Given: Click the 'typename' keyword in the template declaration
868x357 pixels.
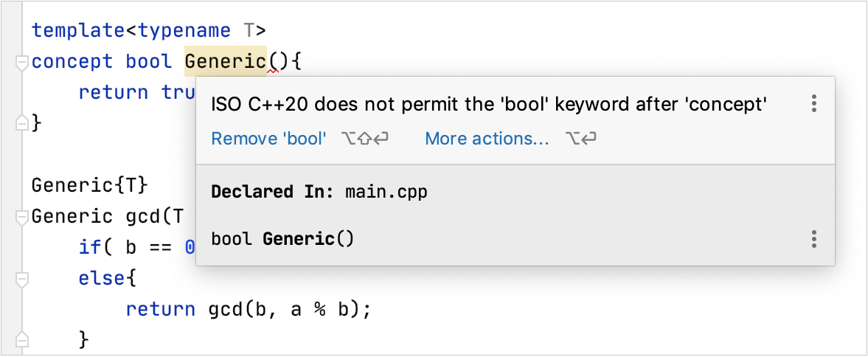Looking at the screenshot, I should point(184,31).
